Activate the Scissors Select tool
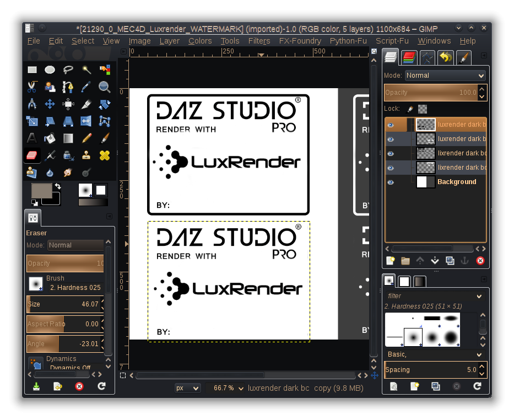This screenshot has height=420, width=514. [32, 87]
